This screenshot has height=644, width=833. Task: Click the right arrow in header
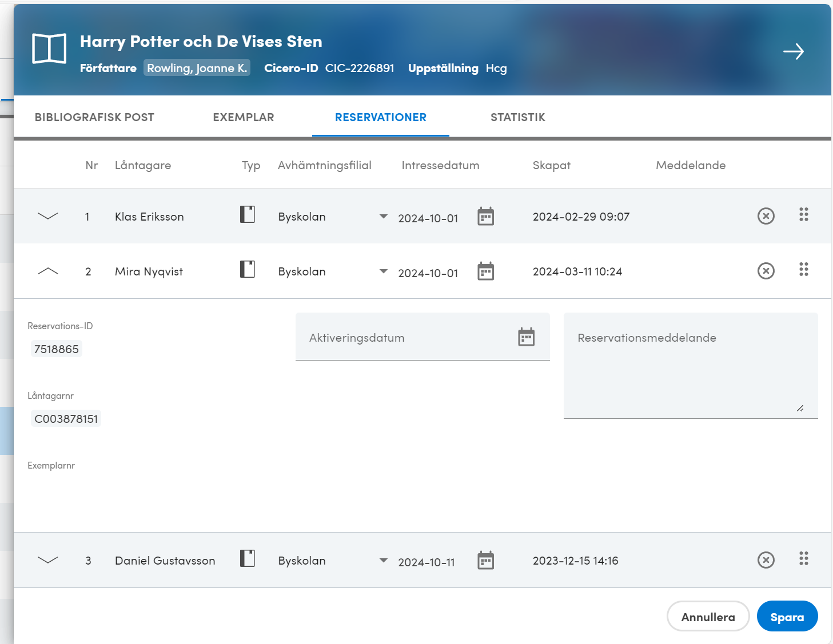pyautogui.click(x=794, y=51)
